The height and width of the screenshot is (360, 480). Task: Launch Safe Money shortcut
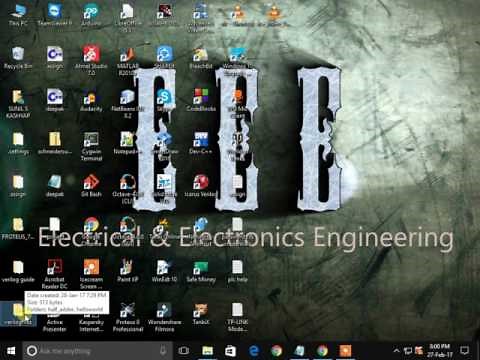(201, 271)
